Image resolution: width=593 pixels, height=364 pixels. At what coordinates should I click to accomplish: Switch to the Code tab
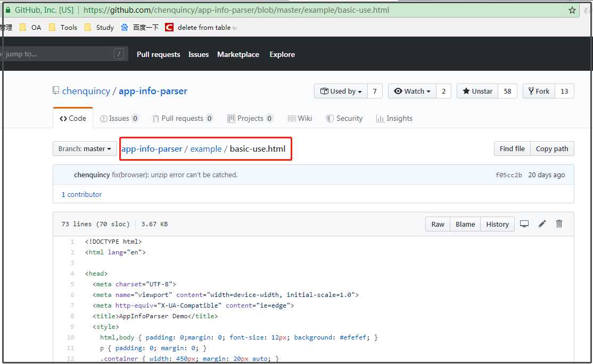coord(72,118)
